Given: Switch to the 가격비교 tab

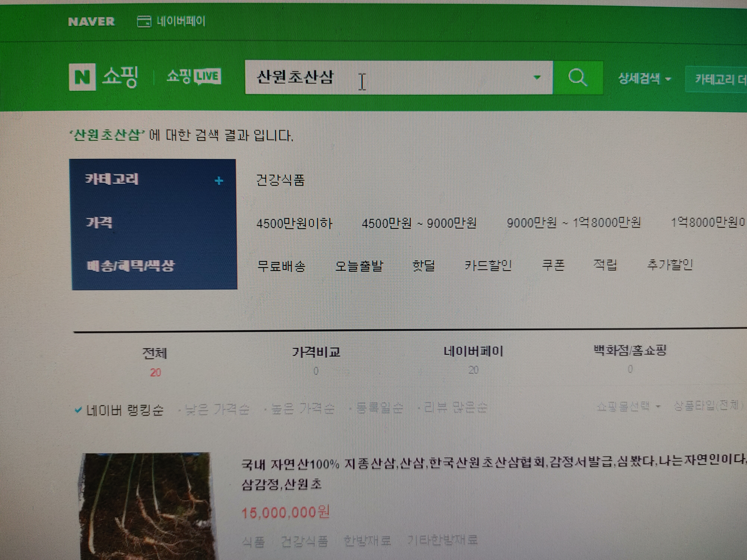Looking at the screenshot, I should [316, 352].
